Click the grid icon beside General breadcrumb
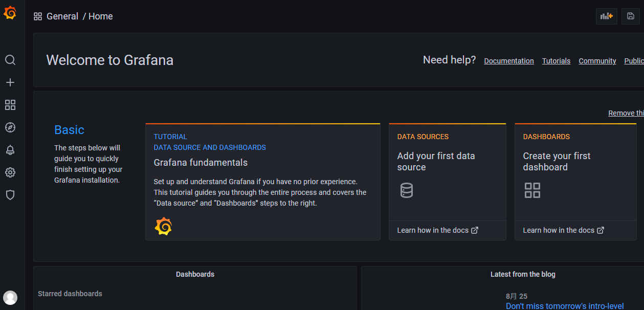Viewport: 644px width, 310px height. pyautogui.click(x=38, y=16)
